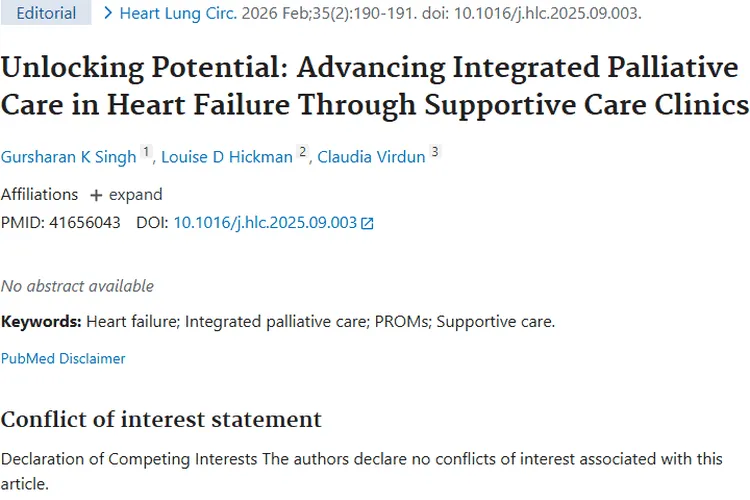Click the Editorial publication type badge

pos(46,14)
